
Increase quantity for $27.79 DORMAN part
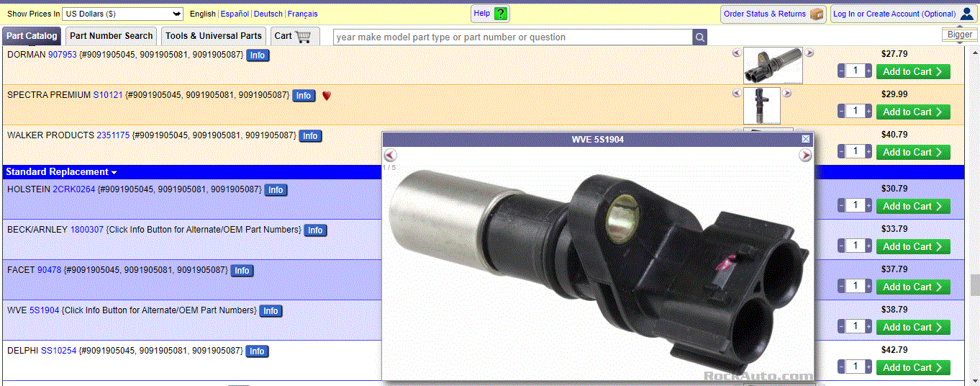point(868,71)
